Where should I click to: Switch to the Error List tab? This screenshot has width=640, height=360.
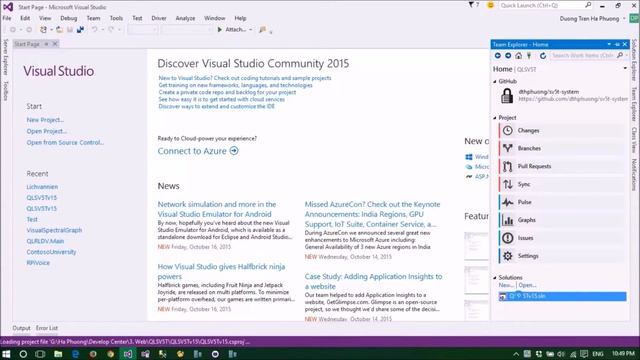pos(47,328)
